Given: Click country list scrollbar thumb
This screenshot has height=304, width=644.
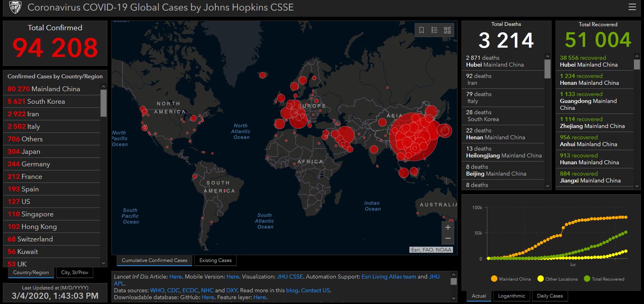Looking at the screenshot, I should coord(103,103).
